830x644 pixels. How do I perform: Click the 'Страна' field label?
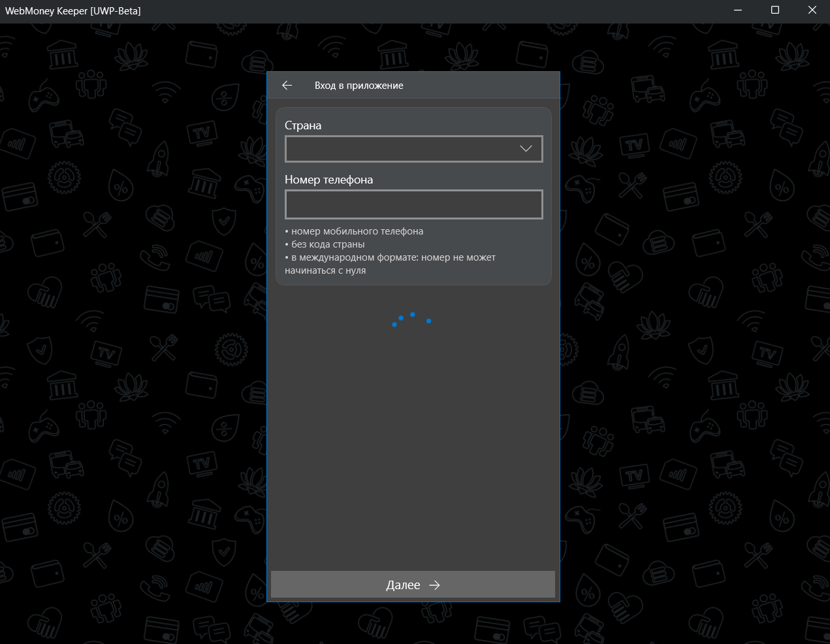click(303, 125)
